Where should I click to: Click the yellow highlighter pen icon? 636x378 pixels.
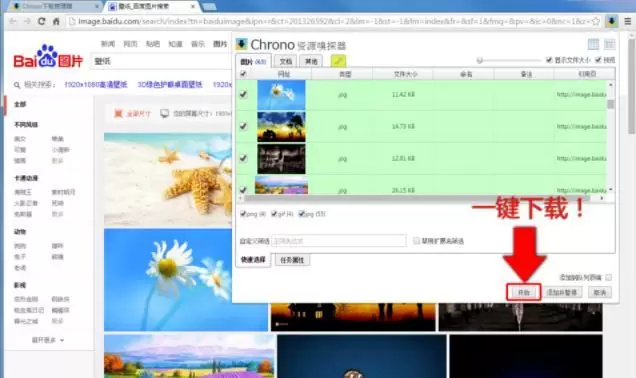click(338, 61)
